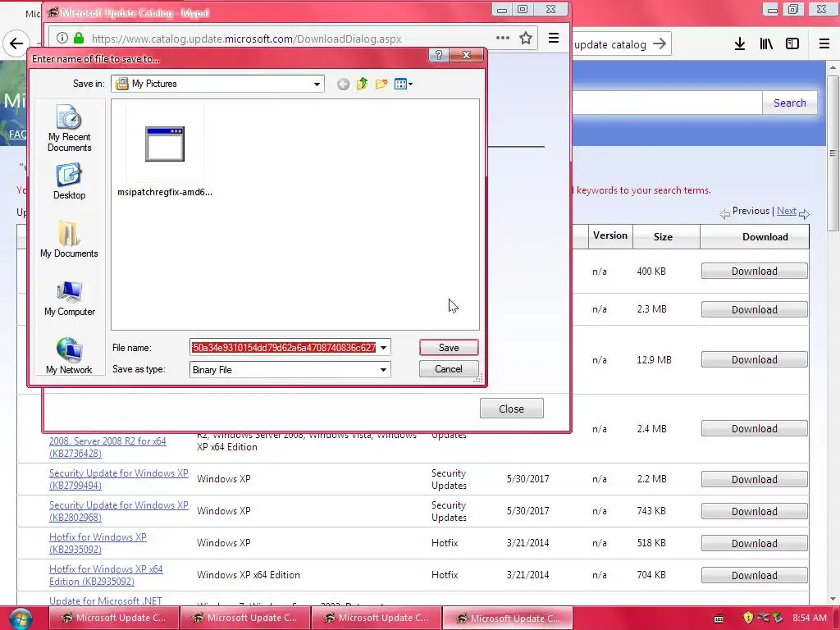Download the 518 KB hotfix
The image size is (840, 630).
coord(755,543)
